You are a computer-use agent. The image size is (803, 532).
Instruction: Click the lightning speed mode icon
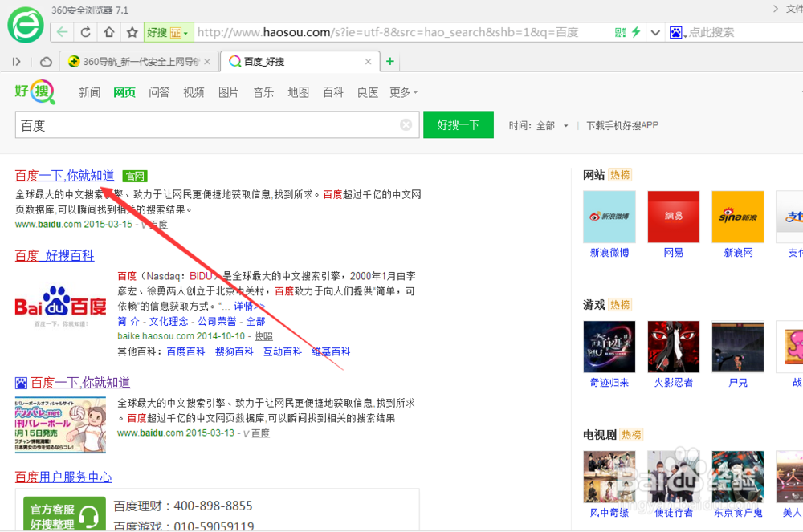636,32
